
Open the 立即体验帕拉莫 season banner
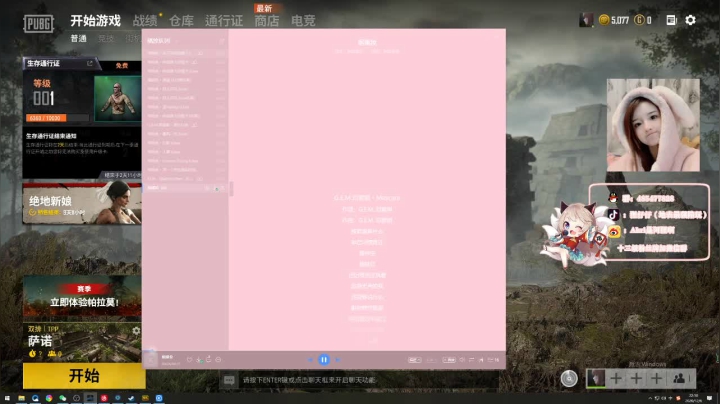tap(82, 297)
